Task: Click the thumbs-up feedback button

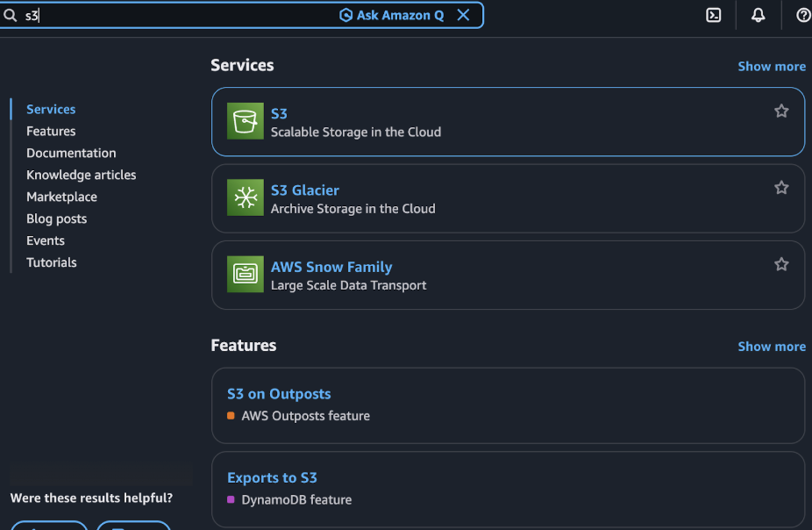Action: 48,526
